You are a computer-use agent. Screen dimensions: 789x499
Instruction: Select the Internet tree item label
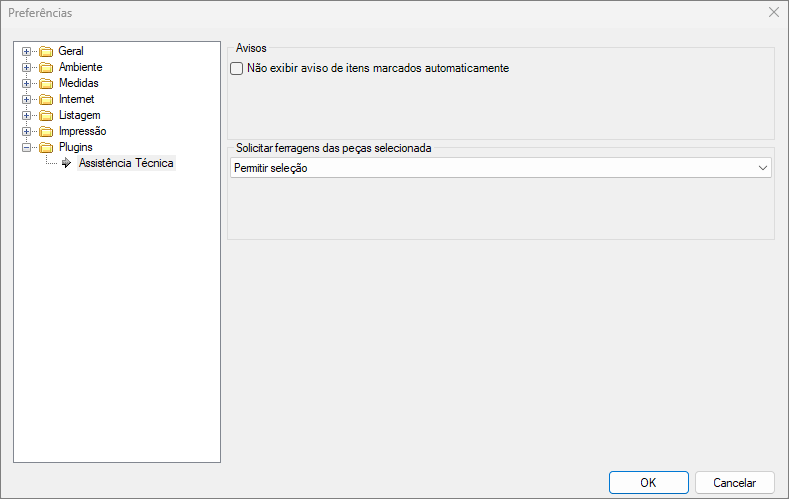pos(77,99)
